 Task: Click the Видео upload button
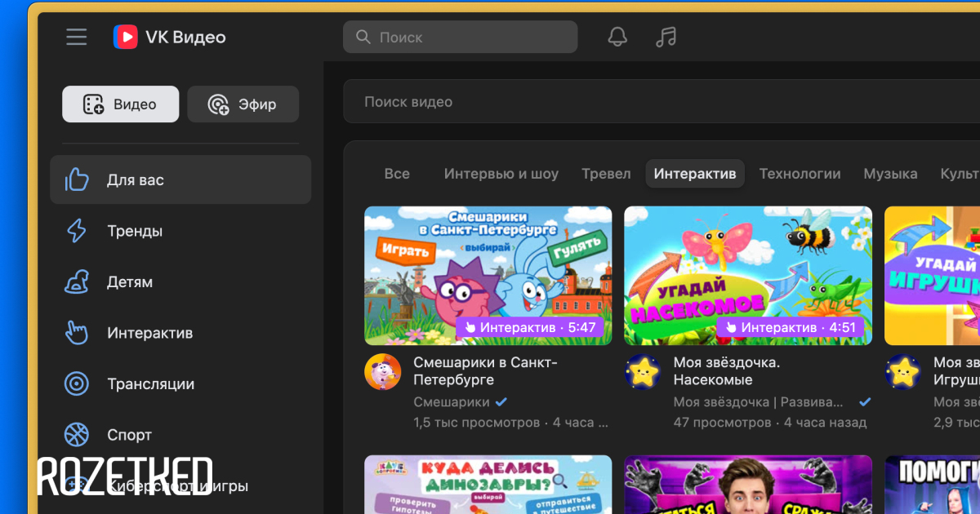point(121,104)
